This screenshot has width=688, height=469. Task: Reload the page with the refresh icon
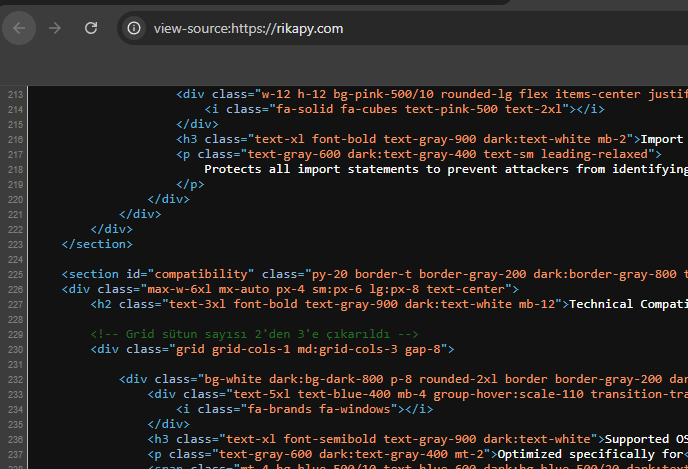click(x=91, y=29)
